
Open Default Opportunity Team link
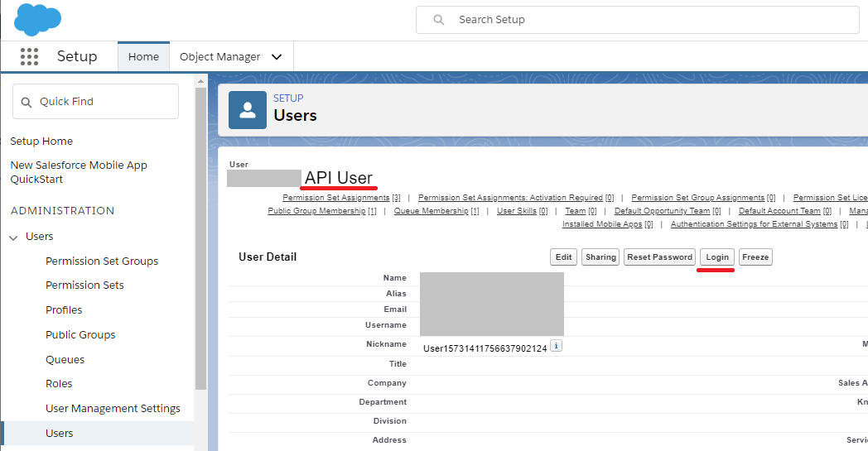tap(668, 211)
